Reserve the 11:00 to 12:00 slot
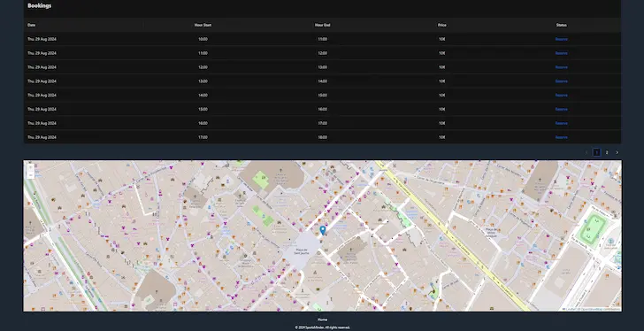This screenshot has height=331, width=644. [561, 53]
